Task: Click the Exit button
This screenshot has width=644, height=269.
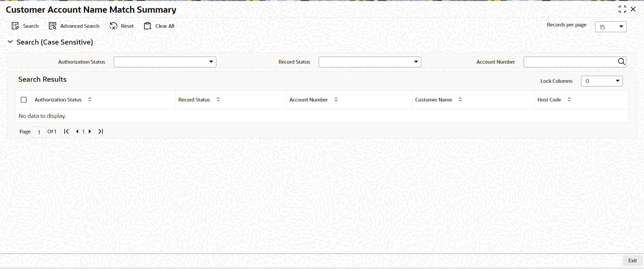Action: 633,261
